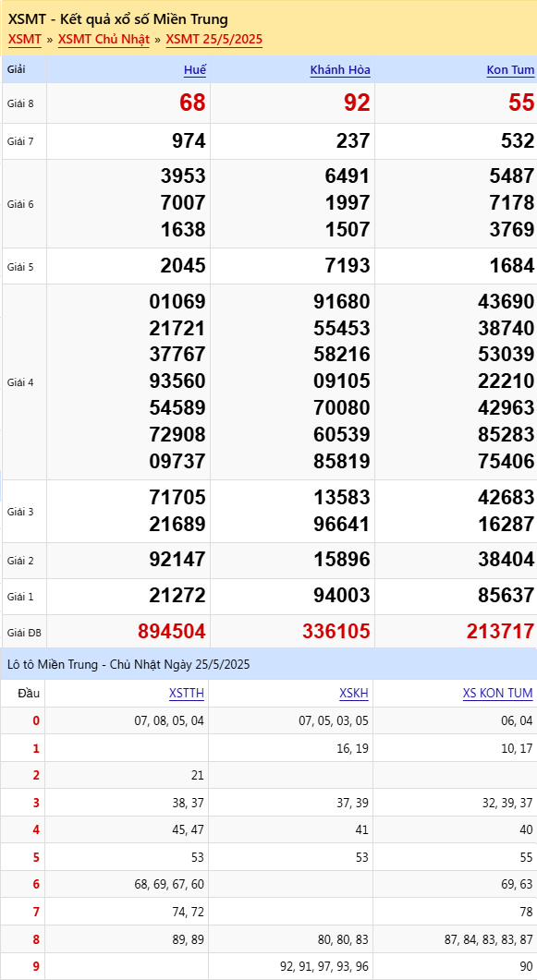Viewport: 537px width, 980px height.
Task: Click the Giải 4 row label
Action: (20, 381)
